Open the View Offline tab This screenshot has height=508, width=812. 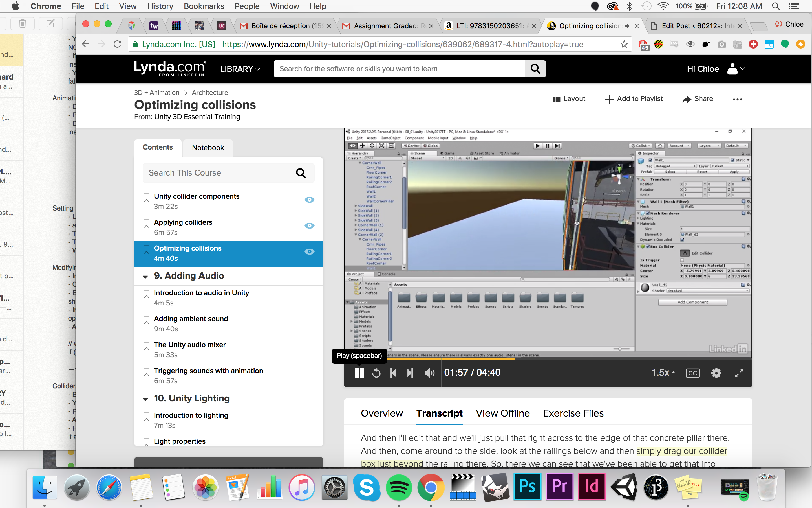(503, 413)
